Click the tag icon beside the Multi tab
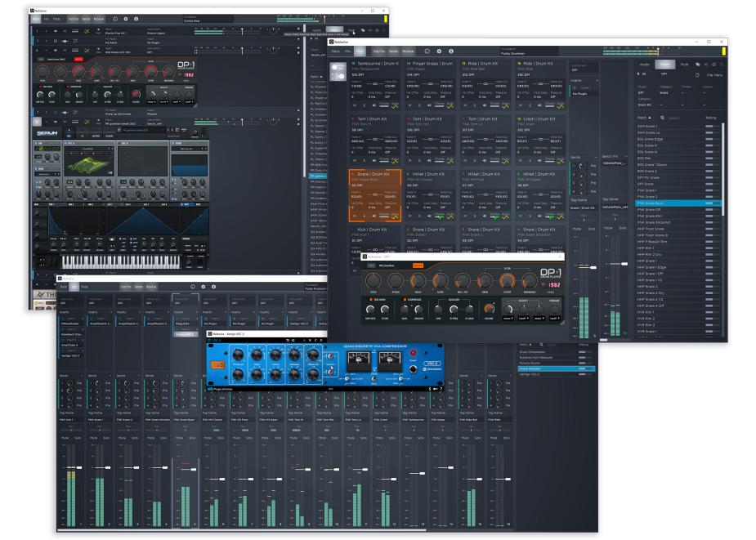This screenshot has height=540, width=756. click(698, 64)
